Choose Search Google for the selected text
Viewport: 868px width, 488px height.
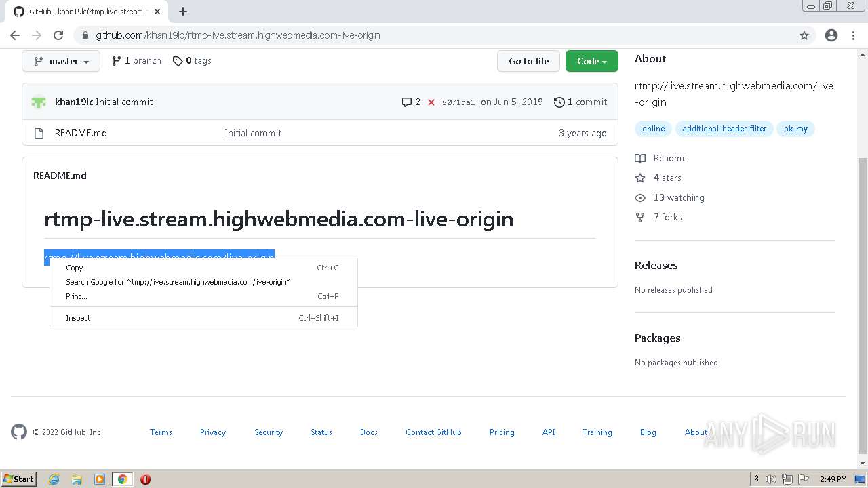(203, 282)
